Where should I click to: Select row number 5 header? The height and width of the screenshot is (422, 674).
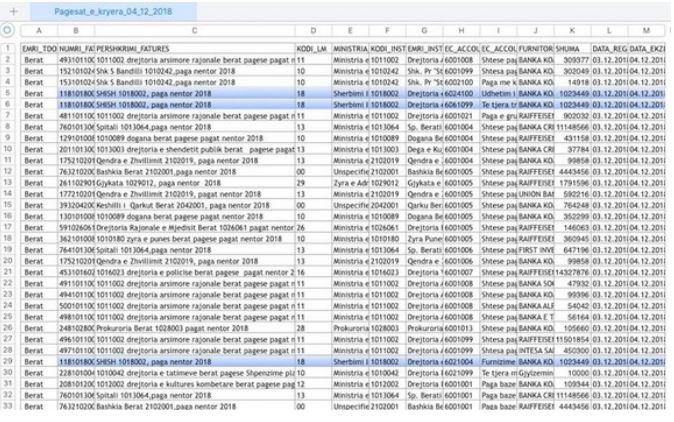8,93
